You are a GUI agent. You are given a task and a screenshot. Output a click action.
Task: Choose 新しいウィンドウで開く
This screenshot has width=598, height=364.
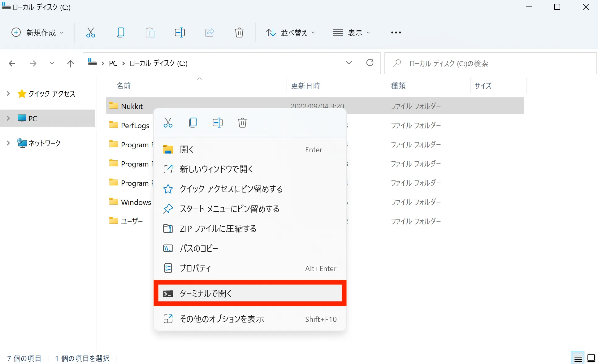click(x=250, y=169)
